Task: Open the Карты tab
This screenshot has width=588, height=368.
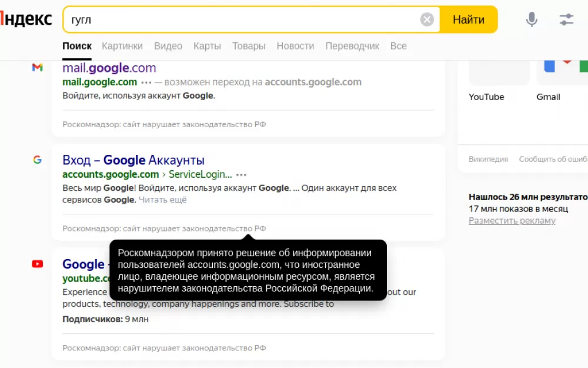Action: (207, 46)
